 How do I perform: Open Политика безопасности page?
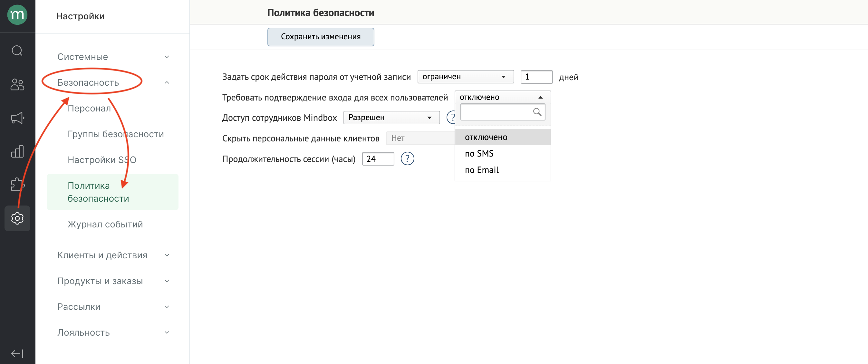click(112, 192)
